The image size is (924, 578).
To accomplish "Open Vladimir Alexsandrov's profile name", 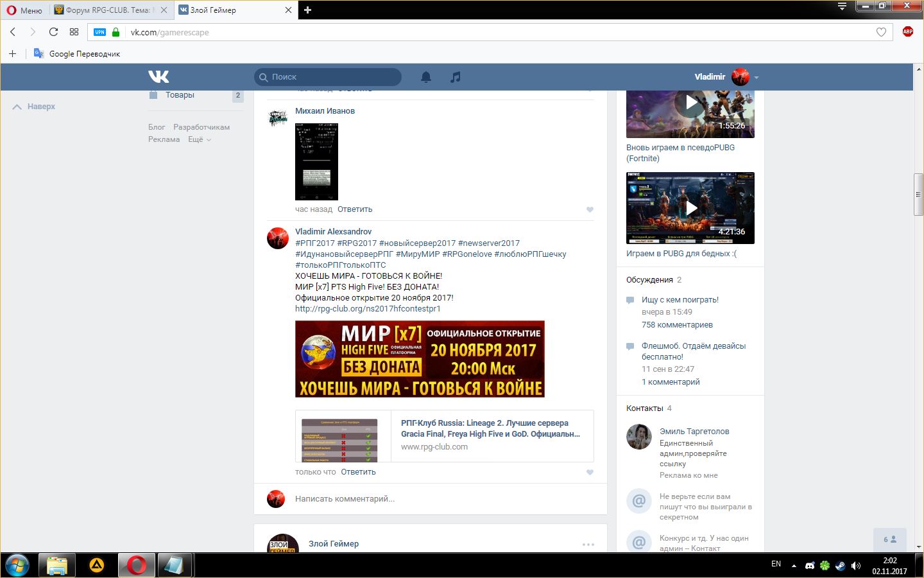I will click(333, 232).
